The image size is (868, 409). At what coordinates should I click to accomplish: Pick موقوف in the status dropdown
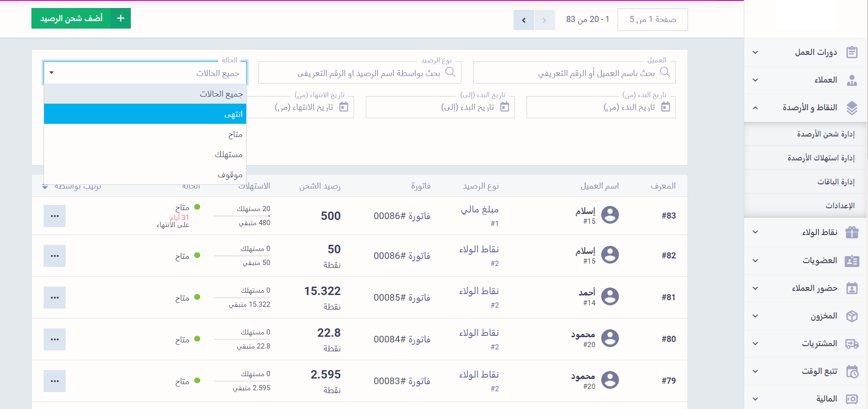pos(145,174)
